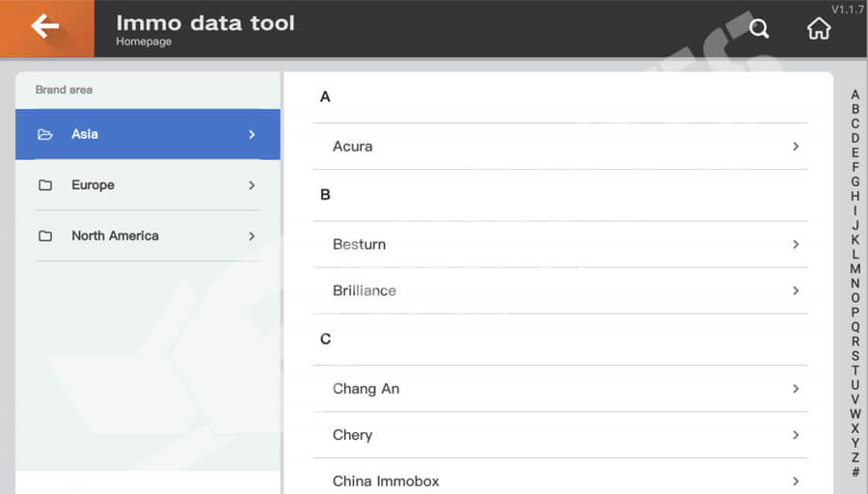Click the open folder icon beside Asia
The image size is (868, 494).
pos(45,134)
